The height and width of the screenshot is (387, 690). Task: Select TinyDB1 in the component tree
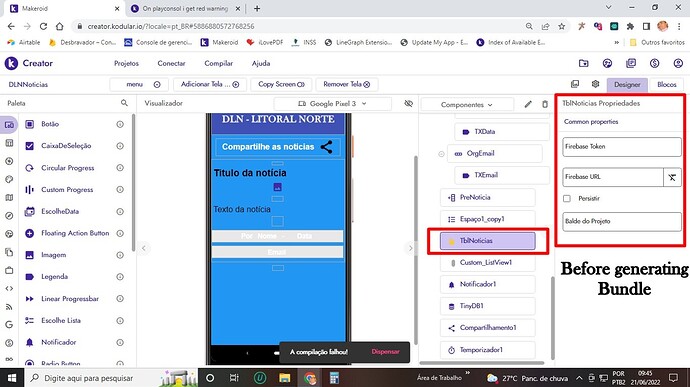click(x=488, y=306)
